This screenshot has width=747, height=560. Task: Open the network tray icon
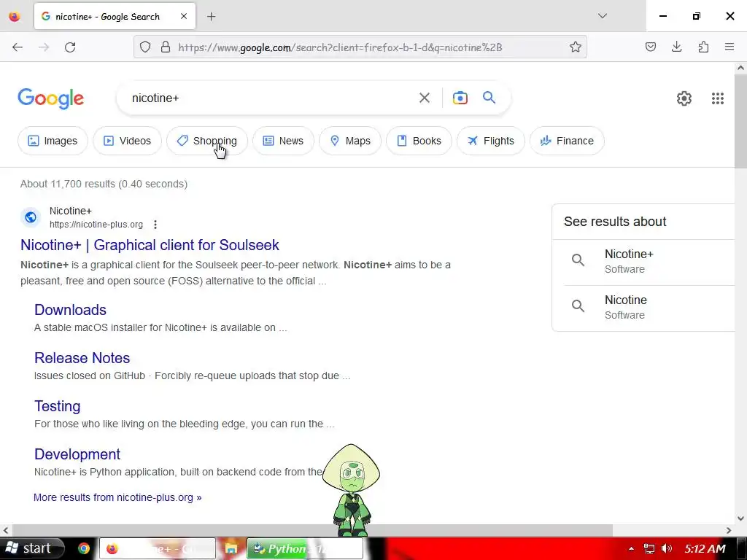click(x=649, y=548)
